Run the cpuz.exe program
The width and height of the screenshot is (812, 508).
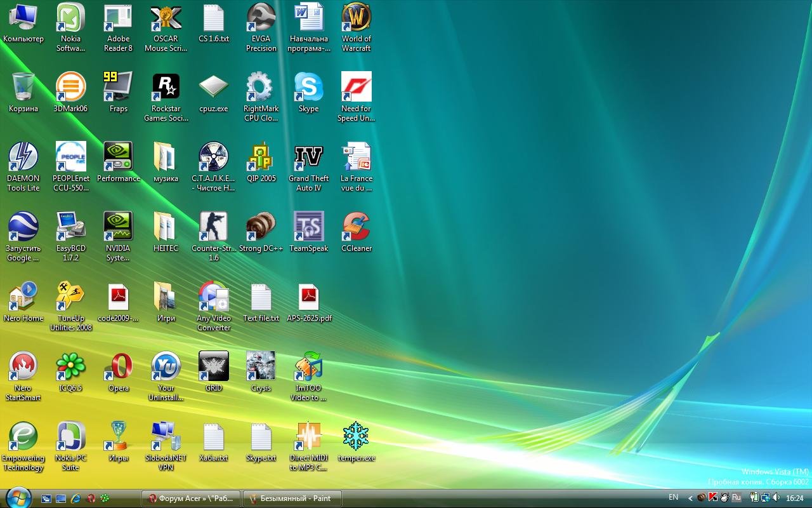click(x=214, y=87)
